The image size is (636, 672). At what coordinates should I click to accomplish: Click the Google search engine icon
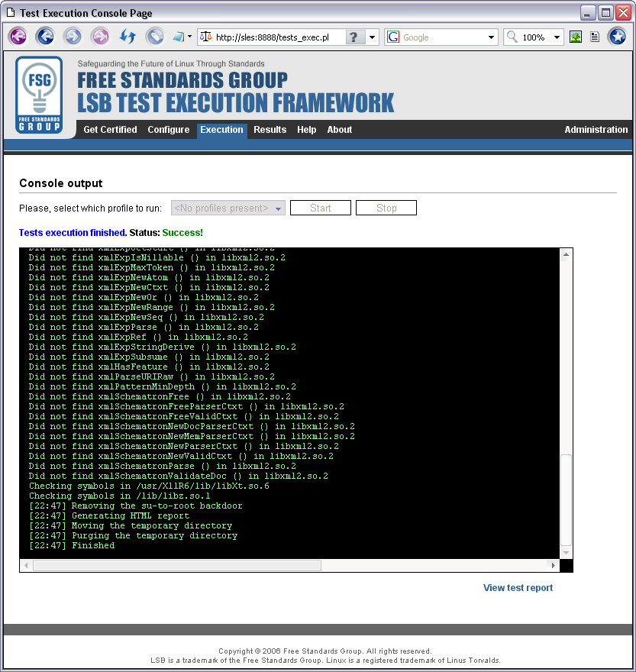[393, 37]
